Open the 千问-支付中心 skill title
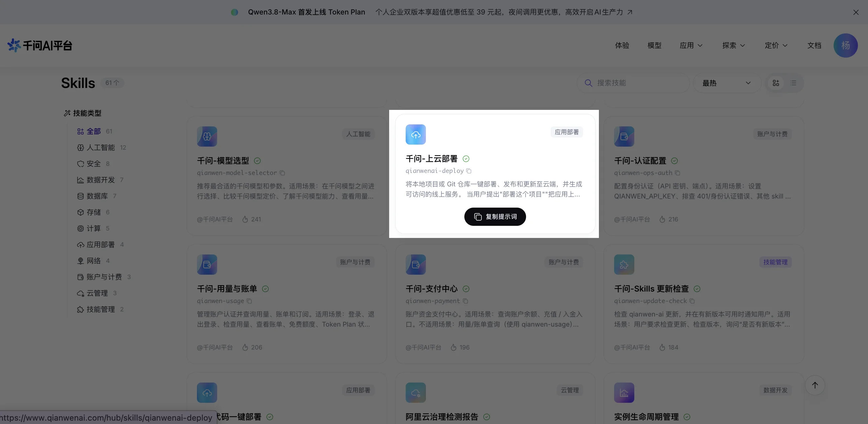 click(x=432, y=289)
